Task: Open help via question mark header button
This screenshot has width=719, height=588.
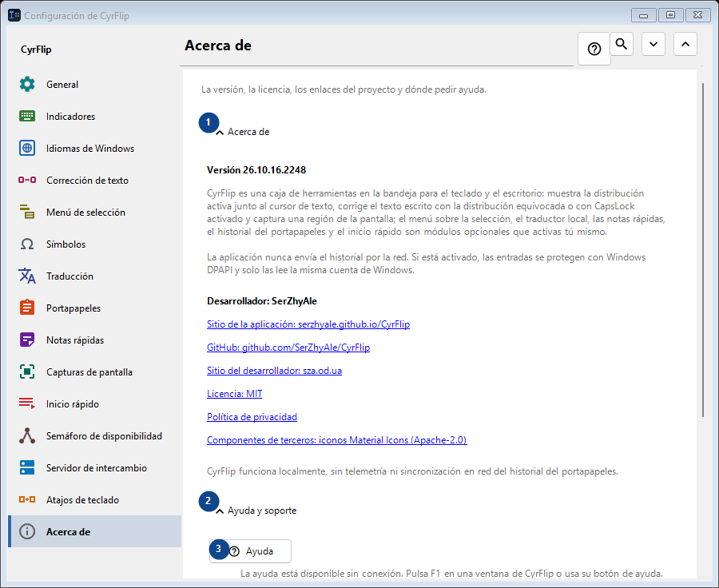Action: point(594,49)
